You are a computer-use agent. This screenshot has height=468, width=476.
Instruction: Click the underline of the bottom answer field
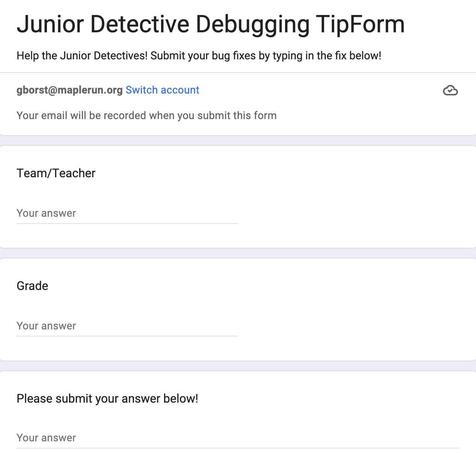tap(238, 448)
